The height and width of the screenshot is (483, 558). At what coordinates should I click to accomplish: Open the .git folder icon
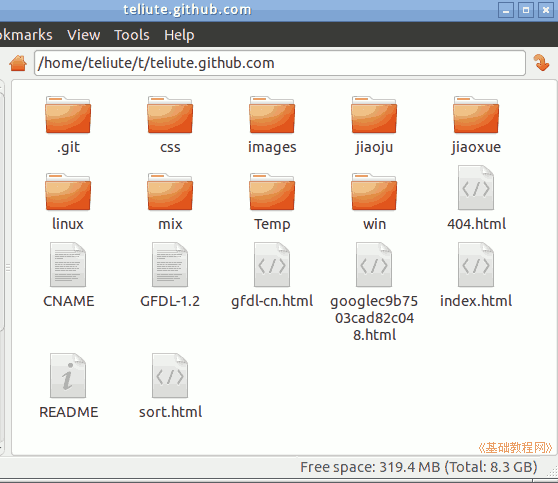click(68, 114)
